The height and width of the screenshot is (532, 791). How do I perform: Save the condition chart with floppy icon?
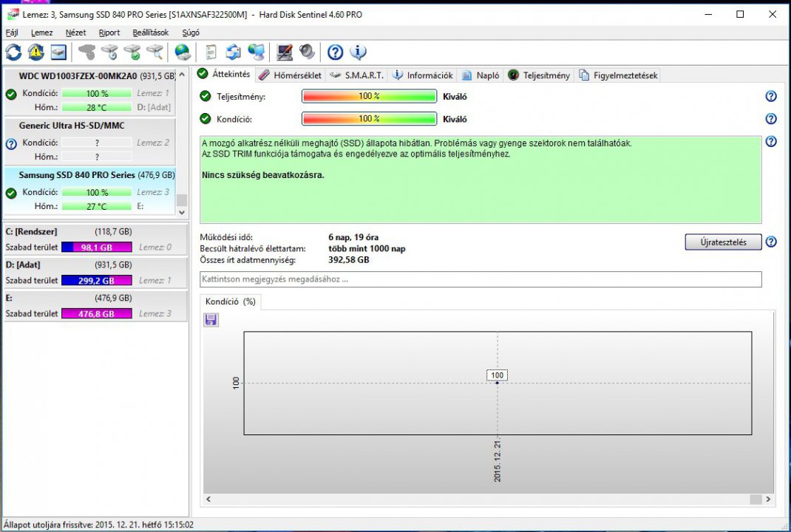click(211, 319)
